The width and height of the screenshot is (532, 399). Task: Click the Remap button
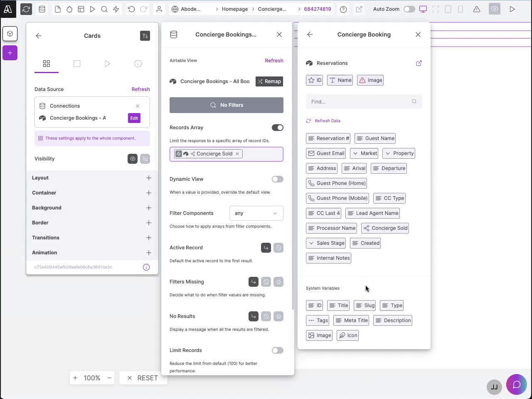click(269, 81)
